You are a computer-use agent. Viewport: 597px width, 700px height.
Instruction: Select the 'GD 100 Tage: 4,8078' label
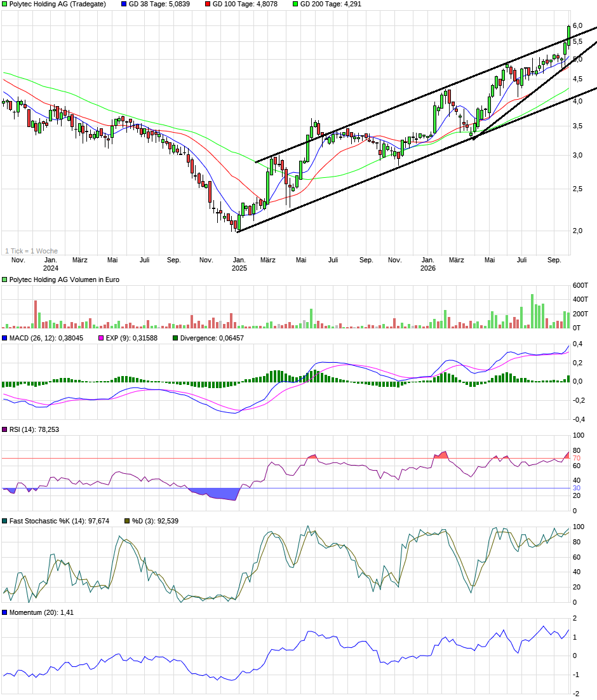[245, 4]
